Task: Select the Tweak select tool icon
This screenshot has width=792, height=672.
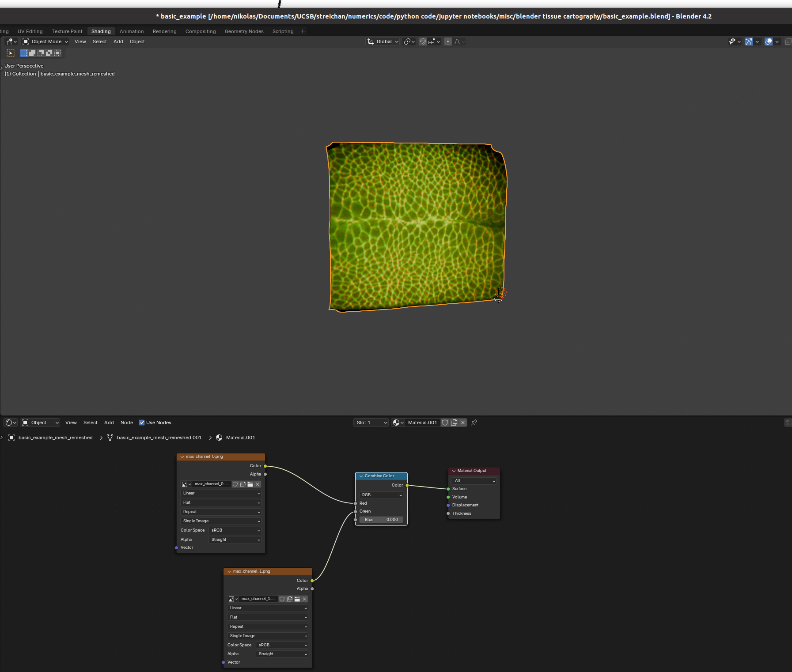Action: [x=11, y=53]
